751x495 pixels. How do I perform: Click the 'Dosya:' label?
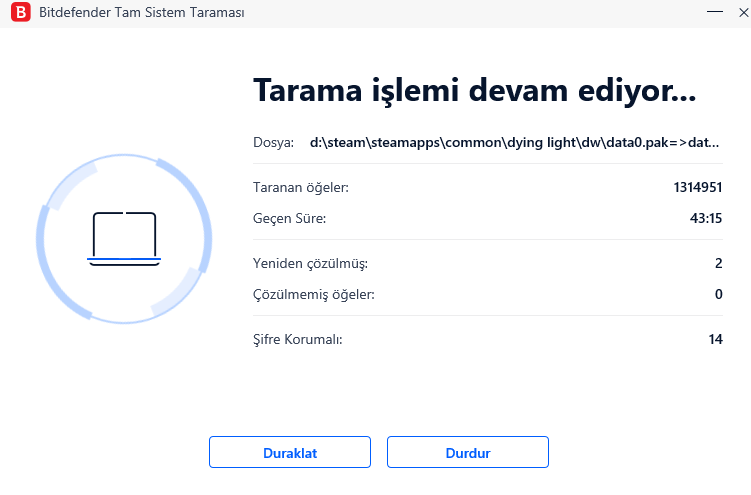click(x=273, y=143)
